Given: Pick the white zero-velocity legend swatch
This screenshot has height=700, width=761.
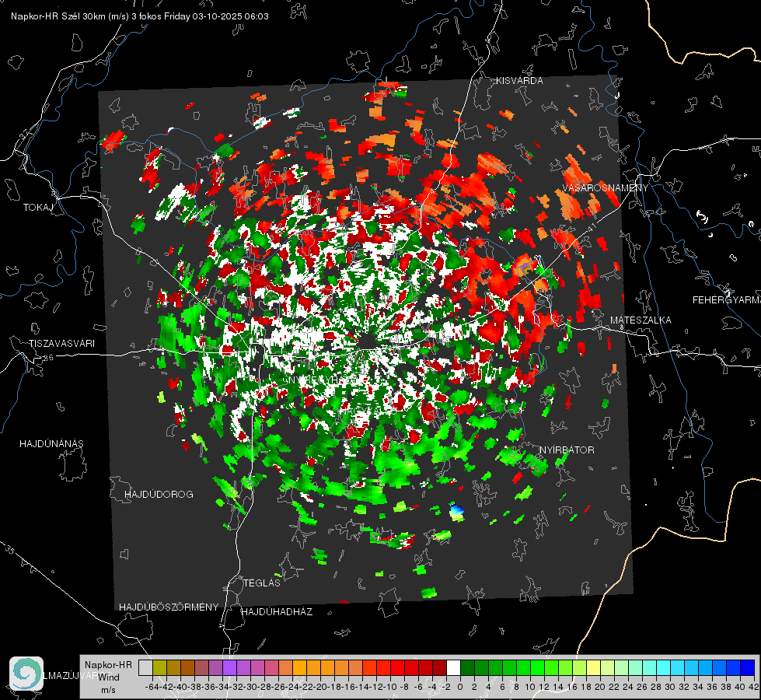Looking at the screenshot, I should (453, 668).
